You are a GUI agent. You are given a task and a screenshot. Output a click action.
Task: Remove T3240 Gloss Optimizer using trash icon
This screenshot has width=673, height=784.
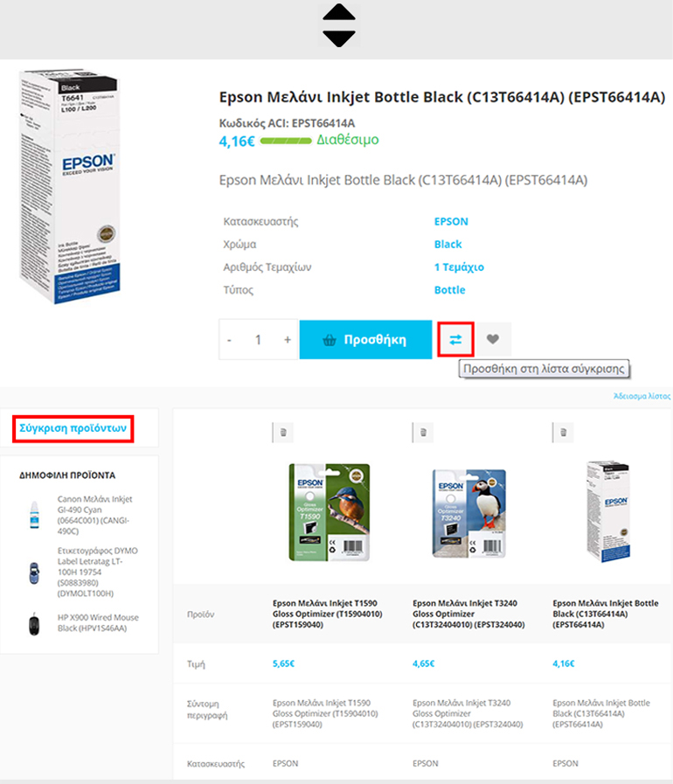[423, 432]
